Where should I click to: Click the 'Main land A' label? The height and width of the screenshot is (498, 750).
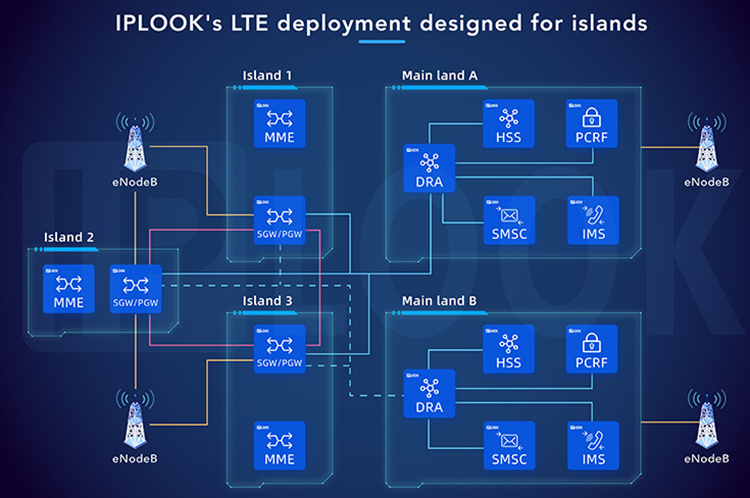pos(440,76)
